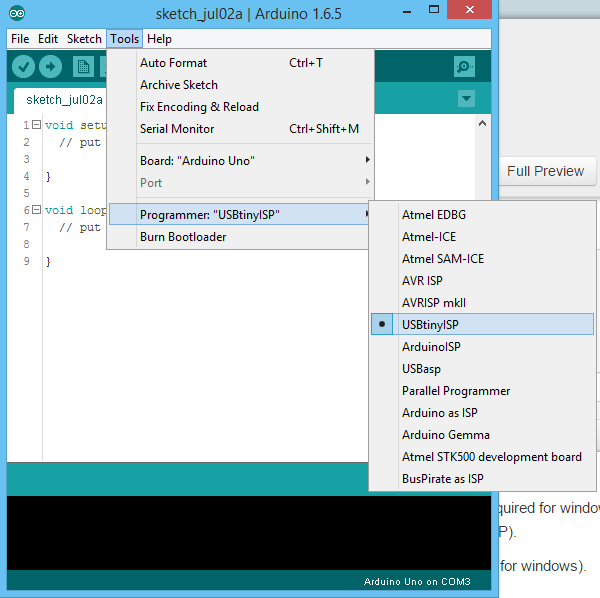Choose Auto Format from Tools menu
600x598 pixels.
240,63
